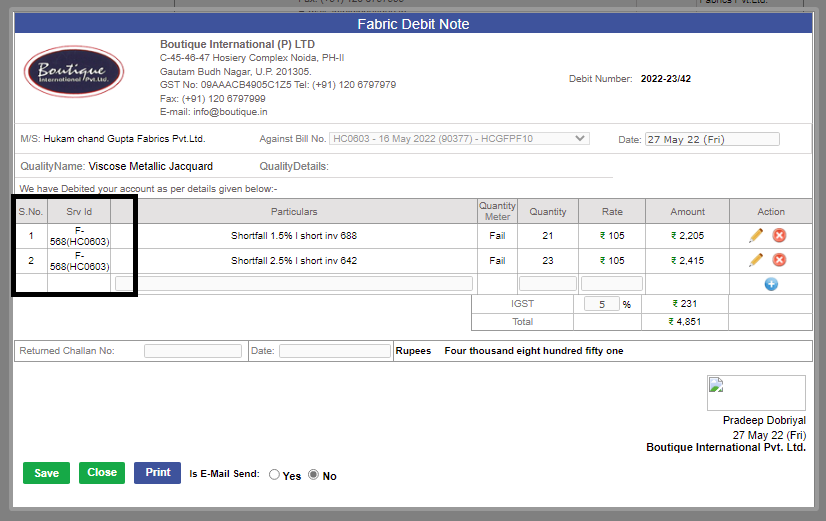The image size is (826, 521).
Task: Click Hukam chand Gupta Fabrics Pvt.Ltd.
Action: [x=124, y=139]
